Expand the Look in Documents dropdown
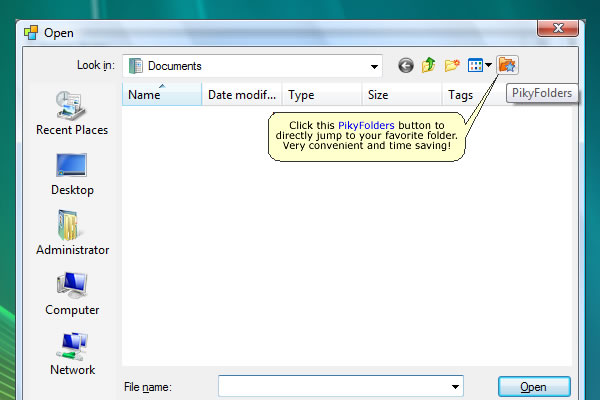This screenshot has width=600, height=400. tap(374, 67)
